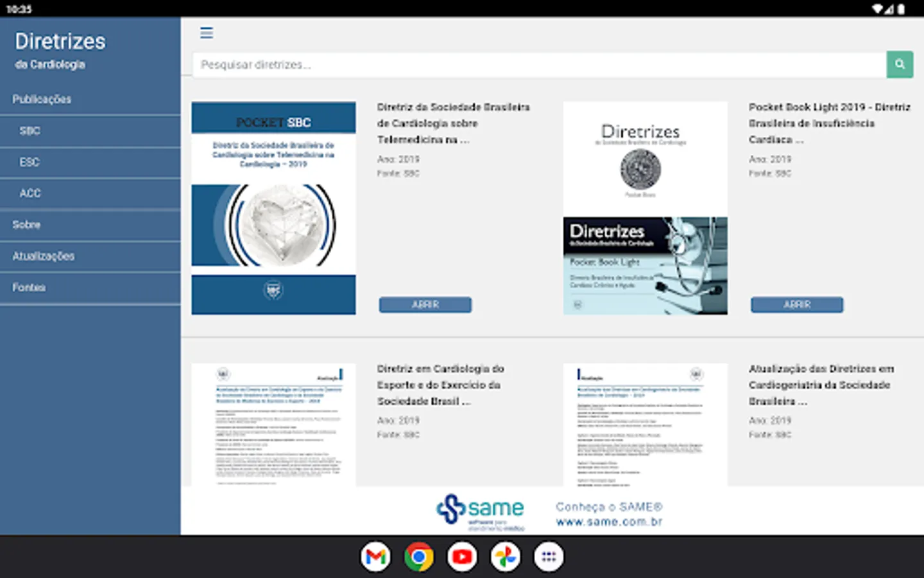924x578 pixels.
Task: Click the SAME logo banner
Action: click(481, 512)
